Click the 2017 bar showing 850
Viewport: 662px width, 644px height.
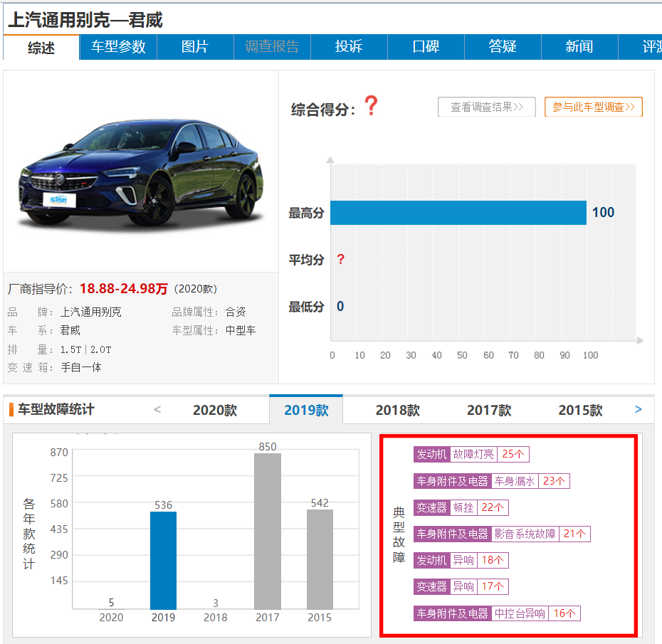click(268, 531)
